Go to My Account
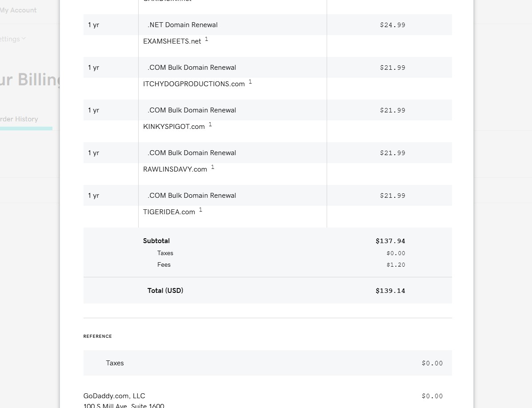Viewport: 532px width, 408px height. coord(18,10)
